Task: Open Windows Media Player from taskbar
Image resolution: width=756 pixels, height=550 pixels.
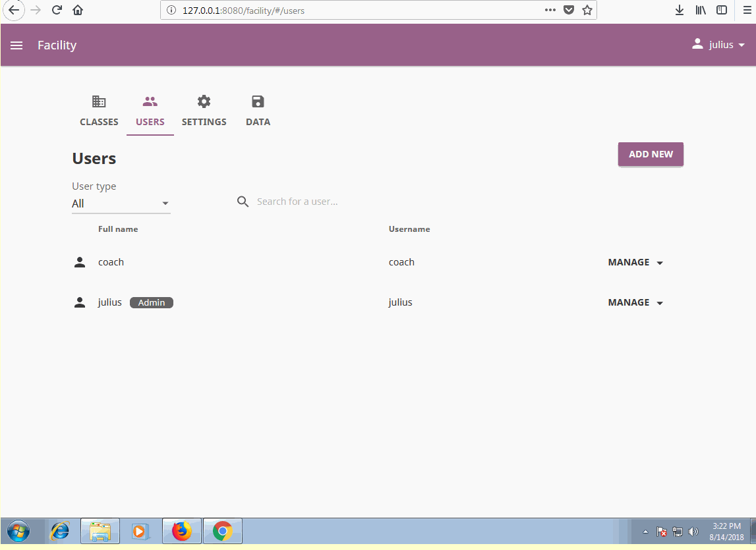Action: (x=140, y=531)
